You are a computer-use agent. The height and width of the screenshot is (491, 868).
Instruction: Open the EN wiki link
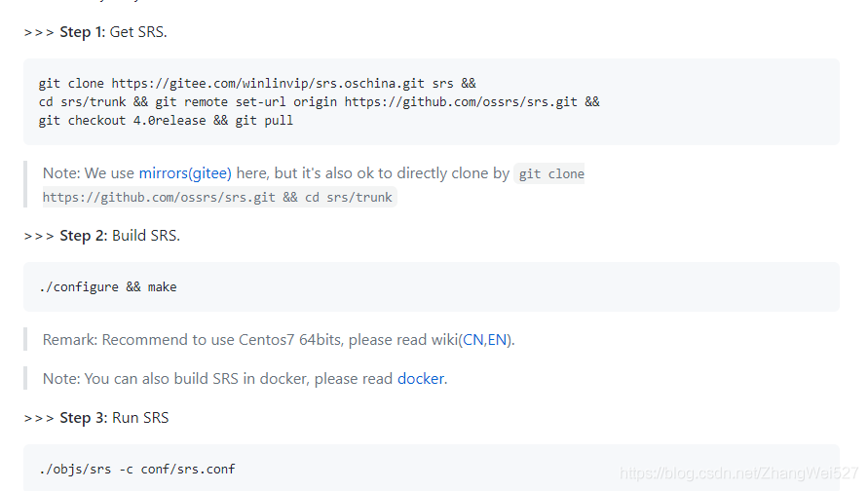[x=497, y=340]
